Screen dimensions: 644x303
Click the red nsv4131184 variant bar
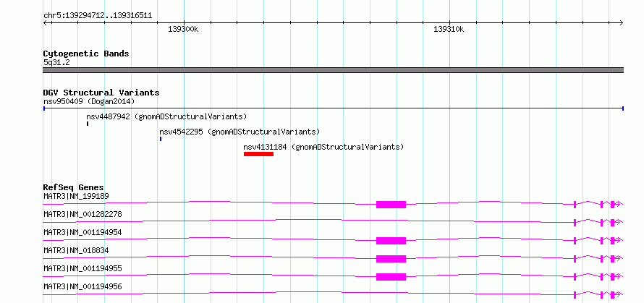(258, 154)
